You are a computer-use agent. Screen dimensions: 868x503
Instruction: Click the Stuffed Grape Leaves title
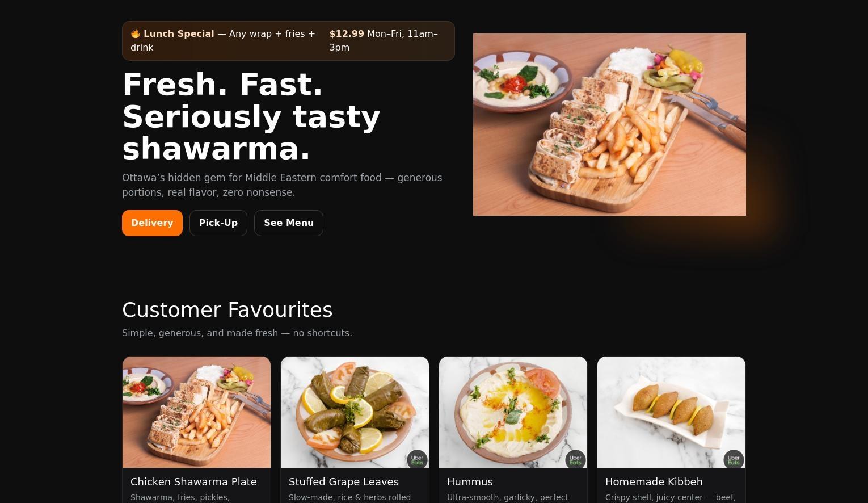(344, 482)
